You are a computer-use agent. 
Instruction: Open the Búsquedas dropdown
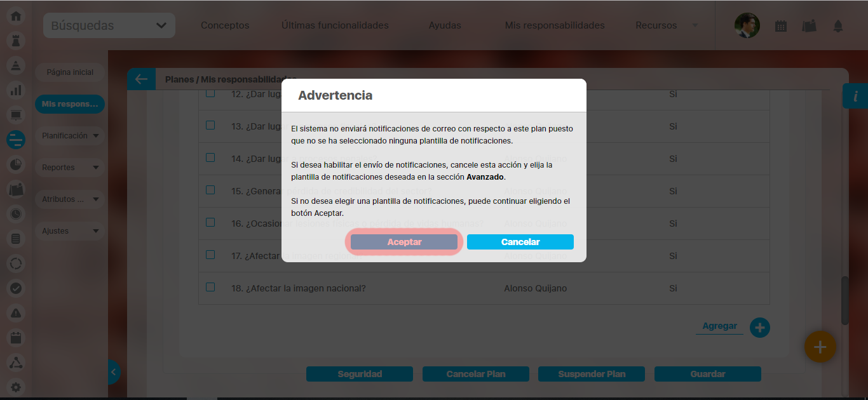109,26
